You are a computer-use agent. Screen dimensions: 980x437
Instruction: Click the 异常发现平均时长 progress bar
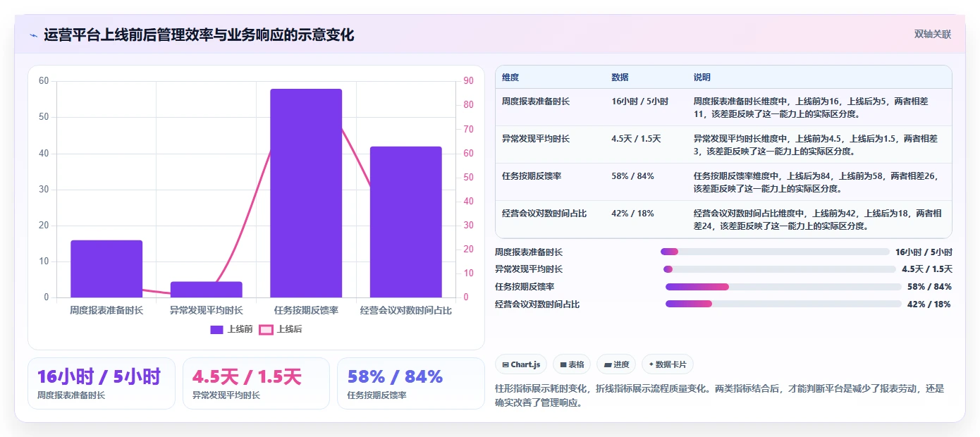coord(780,269)
